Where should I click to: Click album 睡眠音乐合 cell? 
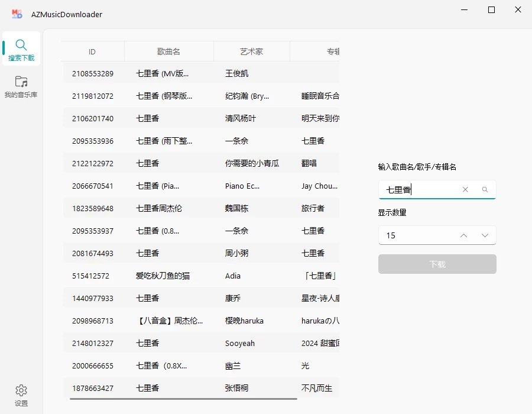pos(320,96)
